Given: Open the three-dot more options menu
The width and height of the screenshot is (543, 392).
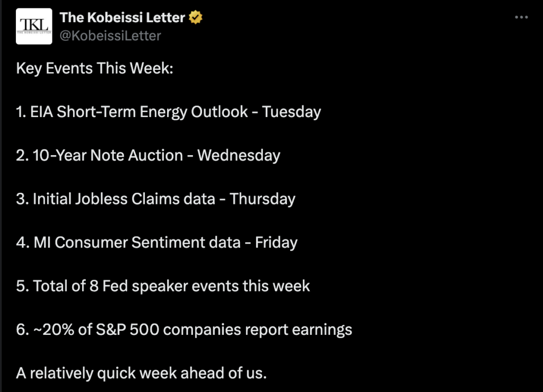Looking at the screenshot, I should (522, 17).
